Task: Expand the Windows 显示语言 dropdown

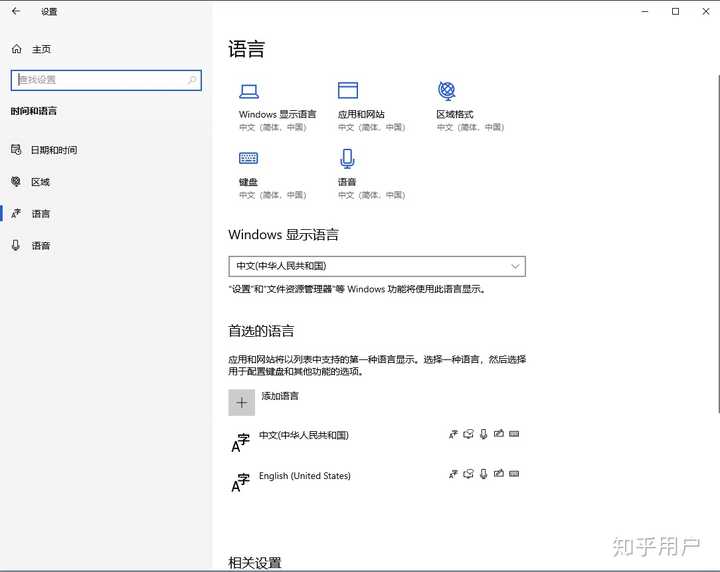Action: tap(377, 266)
